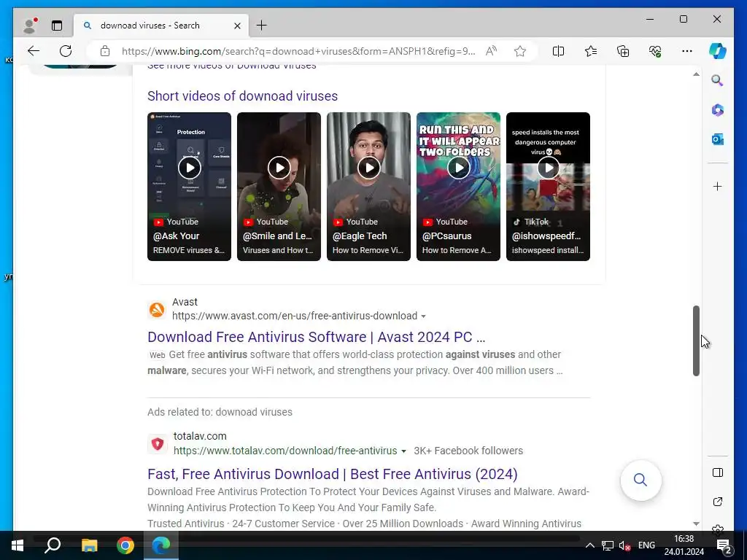Screen dimensions: 747x560
Task: Open the notification center icon
Action: click(x=724, y=545)
